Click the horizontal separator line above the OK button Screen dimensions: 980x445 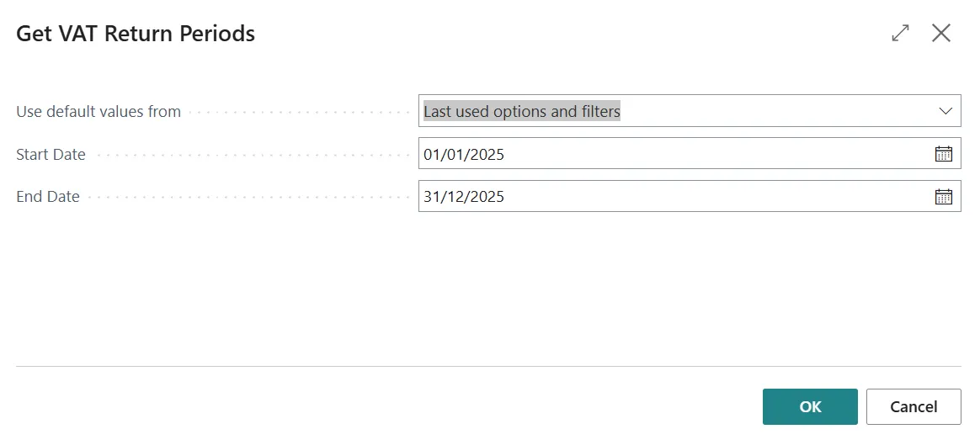tap(489, 366)
